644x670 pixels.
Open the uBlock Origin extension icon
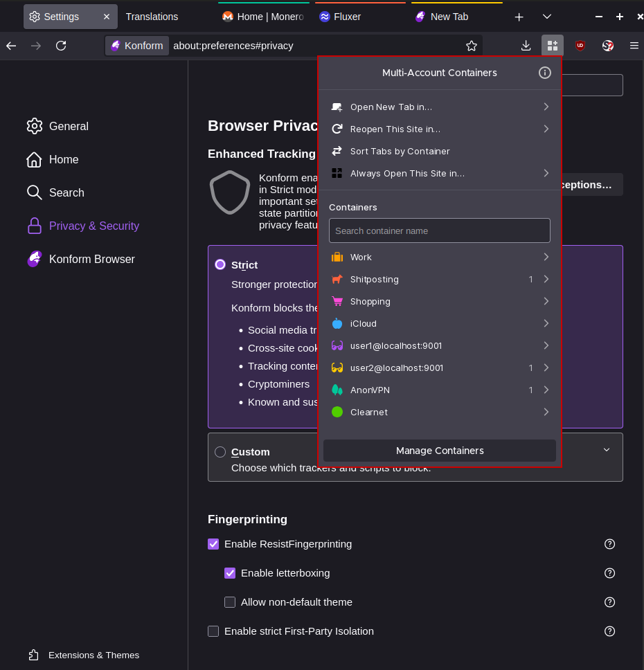click(580, 46)
